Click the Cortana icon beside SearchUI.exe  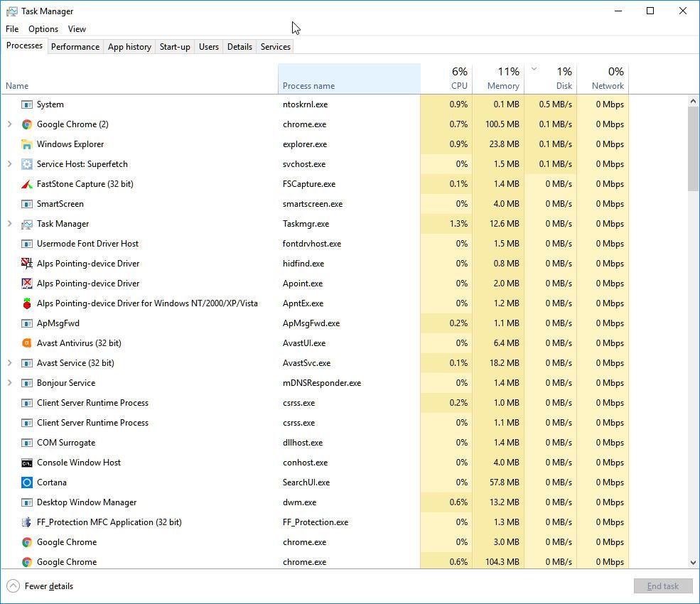coord(26,482)
